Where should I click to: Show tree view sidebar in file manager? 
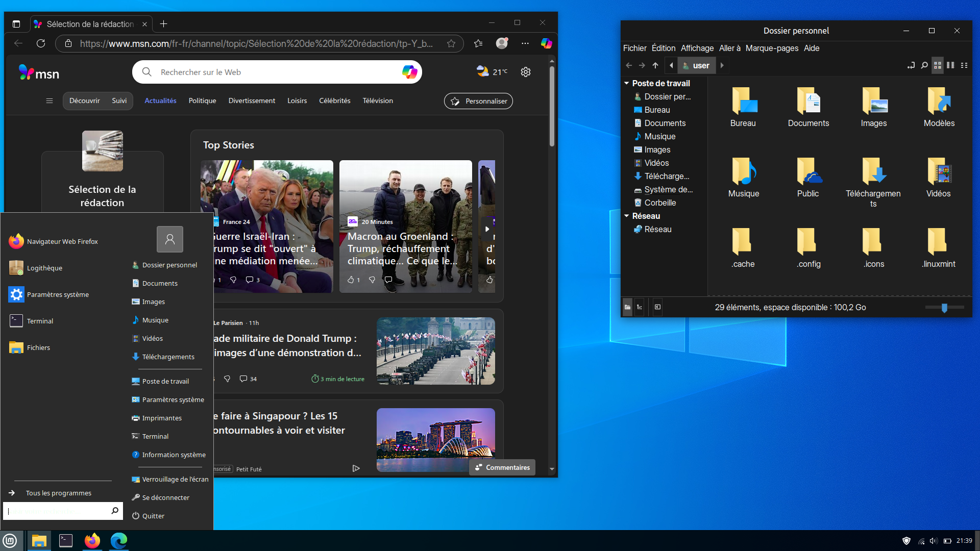click(639, 307)
